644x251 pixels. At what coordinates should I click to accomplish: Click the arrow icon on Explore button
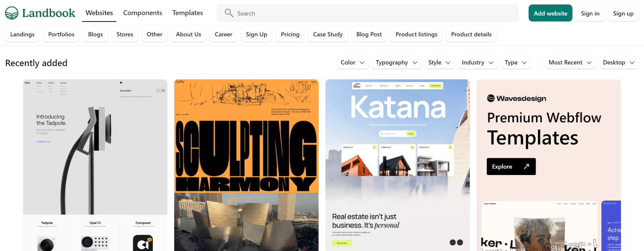point(526,167)
